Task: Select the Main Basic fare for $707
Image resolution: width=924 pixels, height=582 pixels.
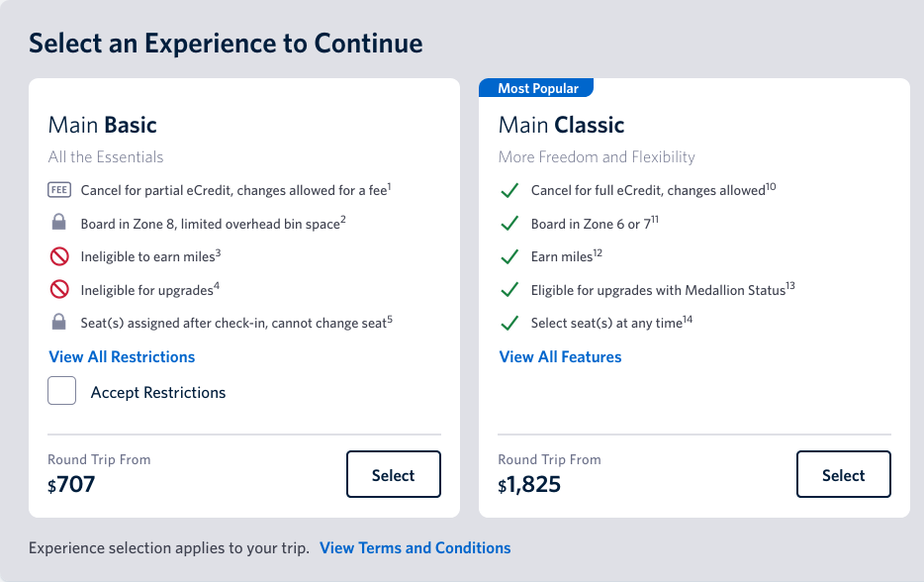Action: click(x=394, y=474)
